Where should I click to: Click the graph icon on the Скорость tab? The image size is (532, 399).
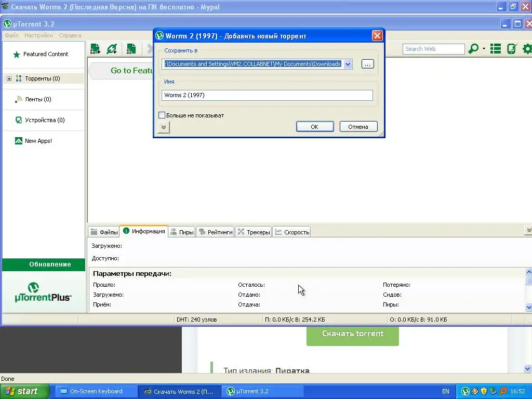(x=278, y=232)
